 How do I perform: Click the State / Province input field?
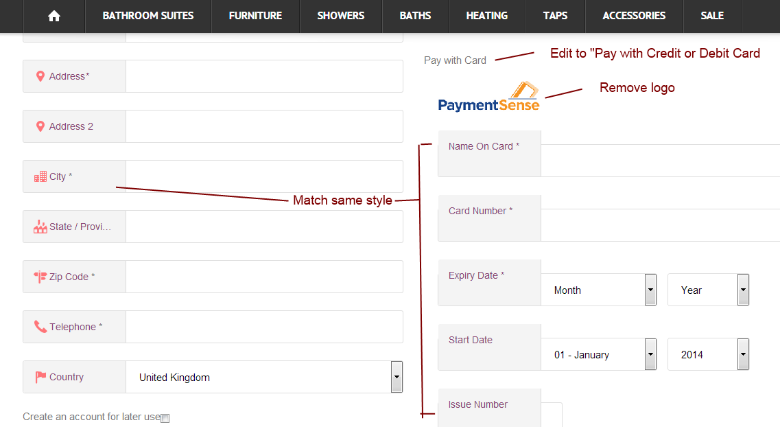point(264,227)
